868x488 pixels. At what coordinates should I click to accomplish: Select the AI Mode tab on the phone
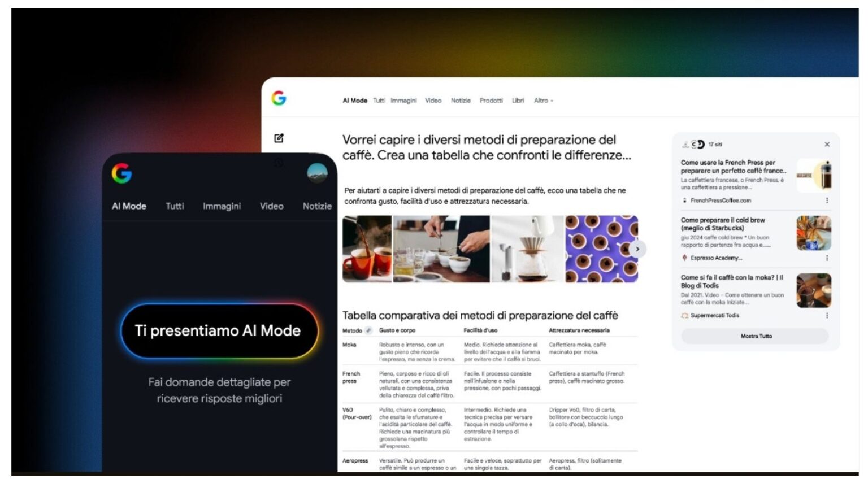(129, 206)
